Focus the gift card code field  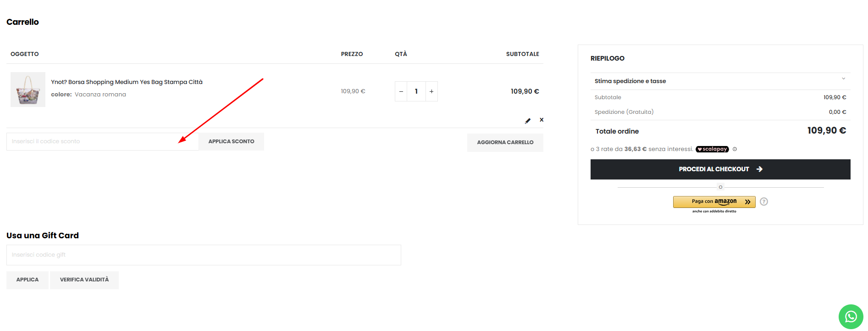pos(204,255)
